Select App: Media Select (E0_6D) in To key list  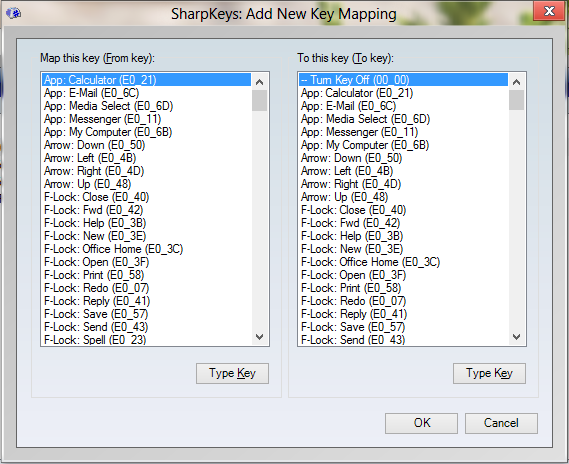pyautogui.click(x=404, y=119)
